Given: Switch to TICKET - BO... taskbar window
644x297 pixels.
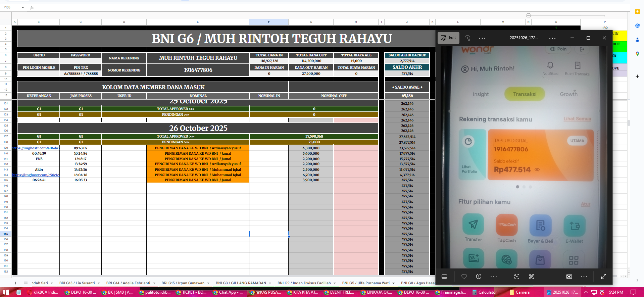Looking at the screenshot, I should (191, 292).
